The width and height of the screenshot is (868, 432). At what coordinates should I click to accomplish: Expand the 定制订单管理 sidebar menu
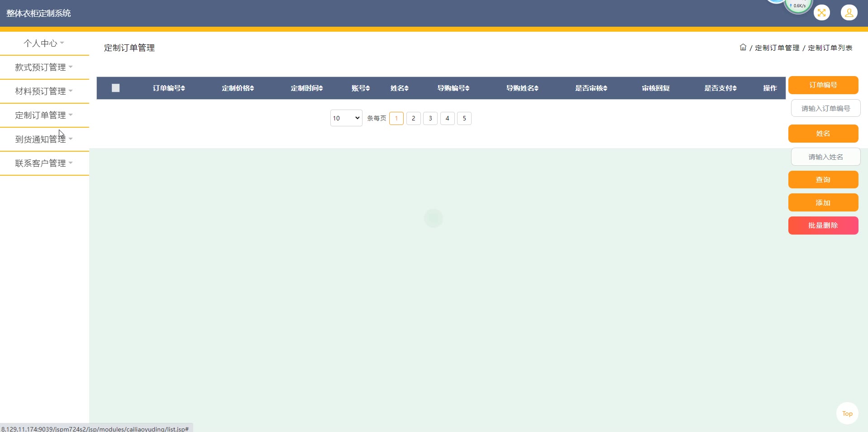click(x=44, y=115)
